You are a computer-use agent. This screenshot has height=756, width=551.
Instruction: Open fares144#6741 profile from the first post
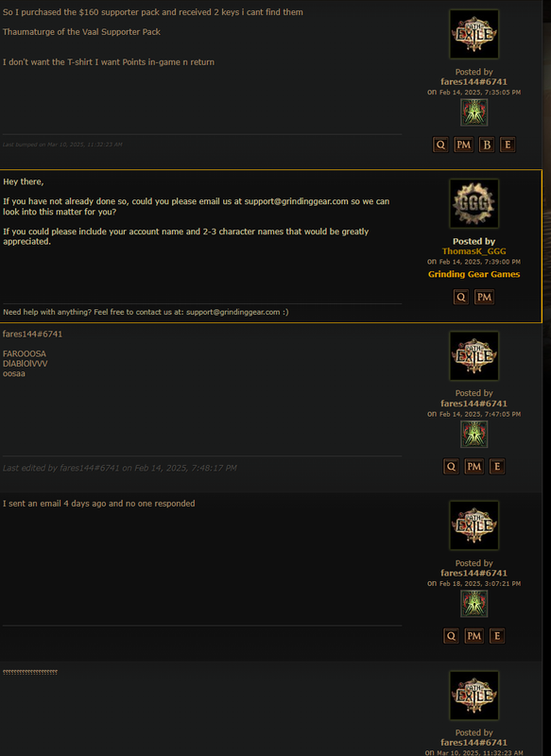[474, 81]
